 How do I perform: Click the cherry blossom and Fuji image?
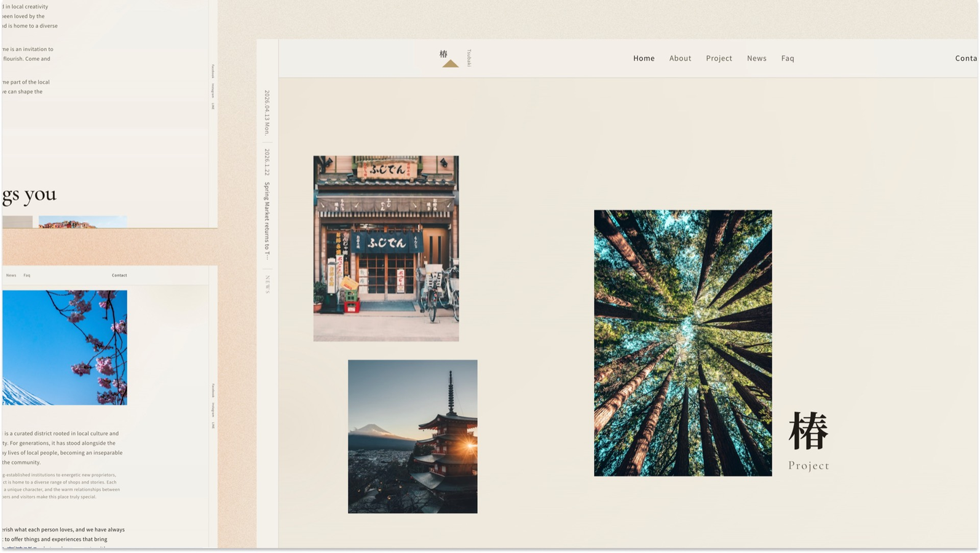point(65,348)
